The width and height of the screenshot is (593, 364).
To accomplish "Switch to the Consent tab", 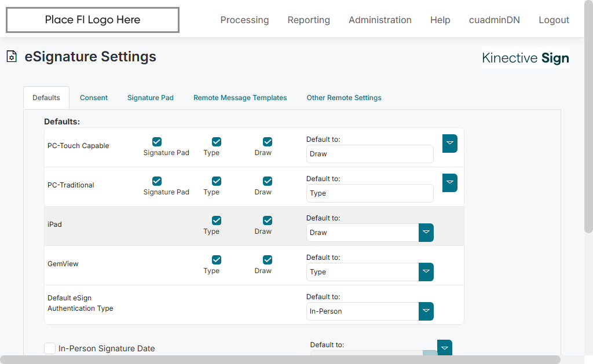I will pyautogui.click(x=94, y=98).
